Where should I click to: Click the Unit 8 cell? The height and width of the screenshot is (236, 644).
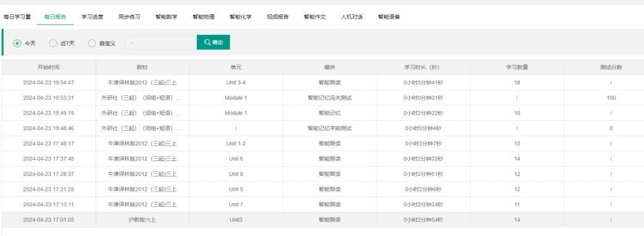coord(236,174)
